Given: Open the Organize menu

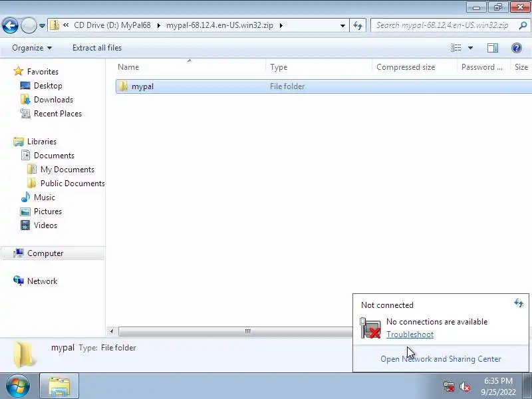Looking at the screenshot, I should 32,48.
